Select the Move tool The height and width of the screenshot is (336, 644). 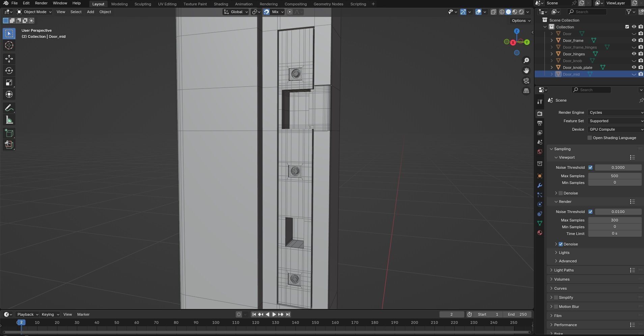9,59
